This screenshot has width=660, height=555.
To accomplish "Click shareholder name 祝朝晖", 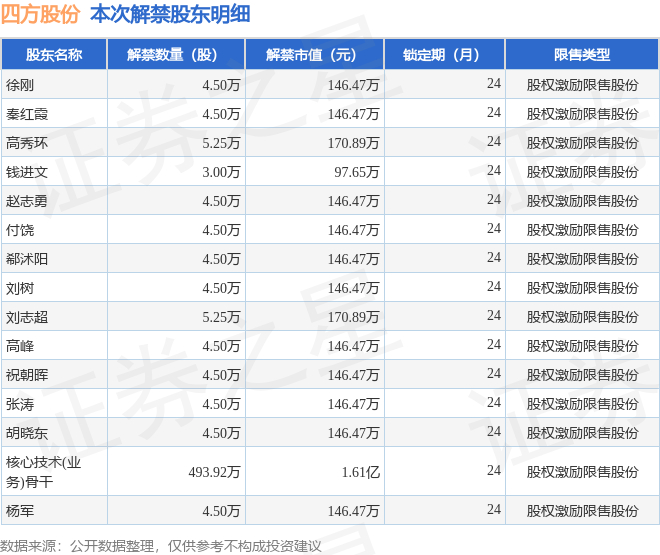I will 27,375.
